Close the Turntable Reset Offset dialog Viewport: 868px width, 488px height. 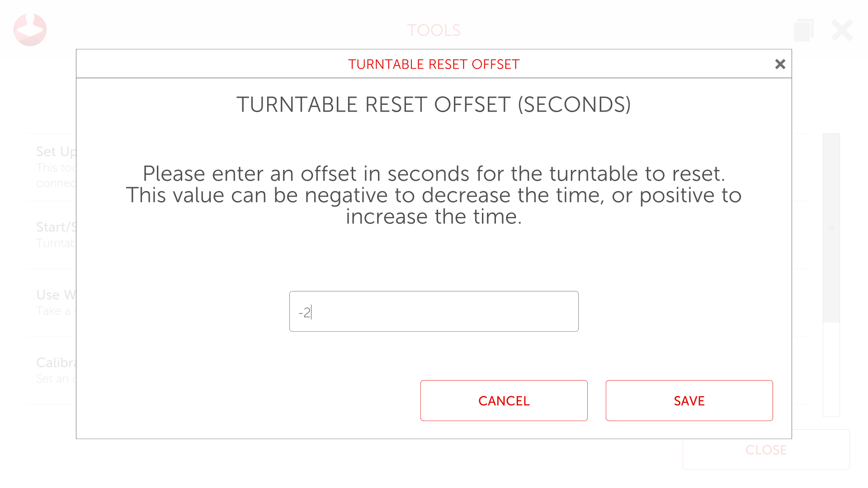click(780, 64)
